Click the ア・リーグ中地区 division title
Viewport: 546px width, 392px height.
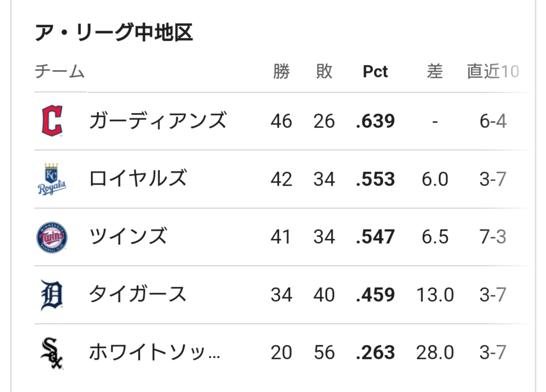click(114, 33)
